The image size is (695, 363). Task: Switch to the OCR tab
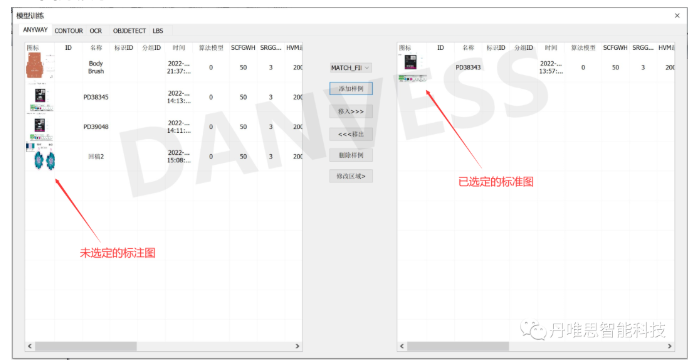click(x=96, y=31)
